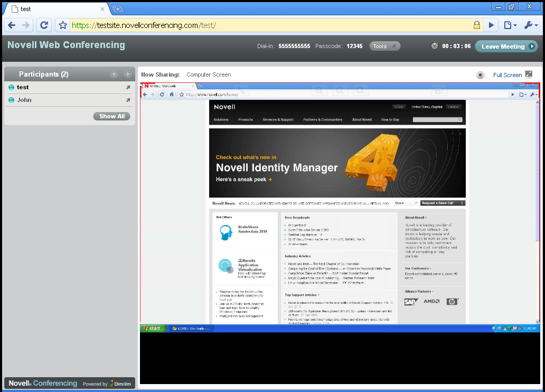Click the Go arrow beside address bar
The image size is (545, 392).
coord(491,25)
